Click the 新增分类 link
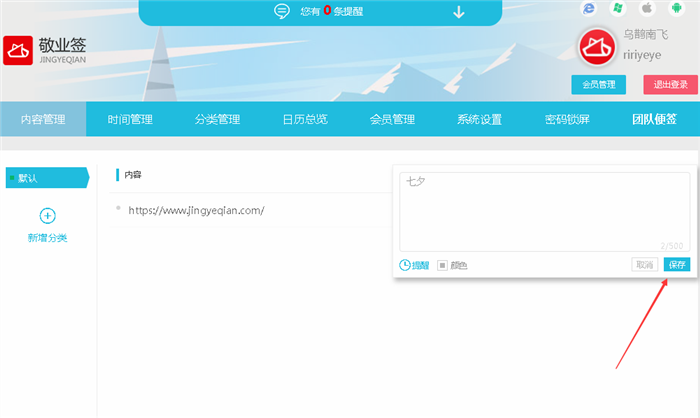Screen dimensions: 700x418 tap(47, 238)
